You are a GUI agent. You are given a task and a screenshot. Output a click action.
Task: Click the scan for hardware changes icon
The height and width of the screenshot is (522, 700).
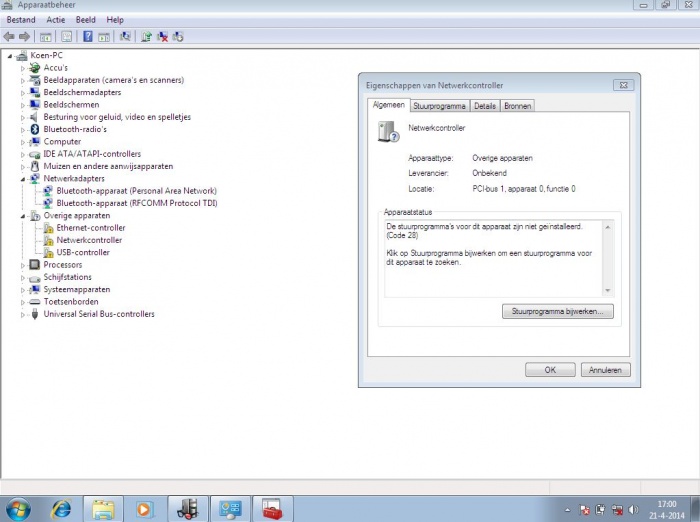tap(125, 37)
